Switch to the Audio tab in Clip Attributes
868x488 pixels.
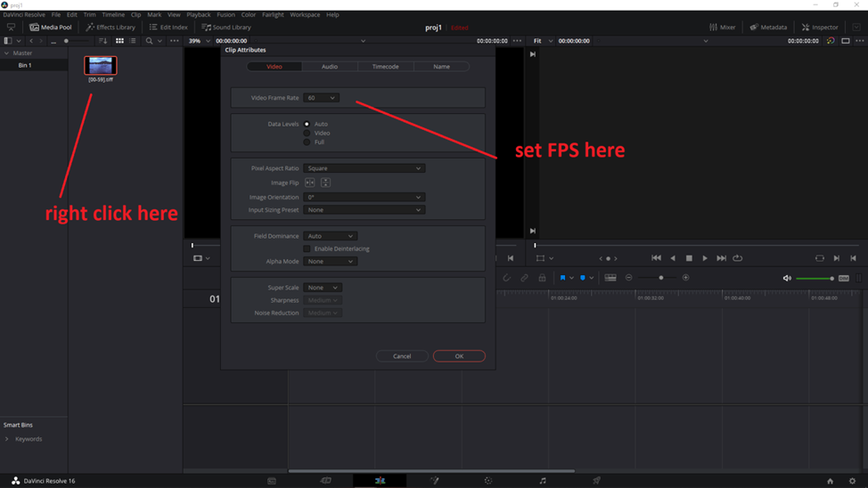coord(330,67)
